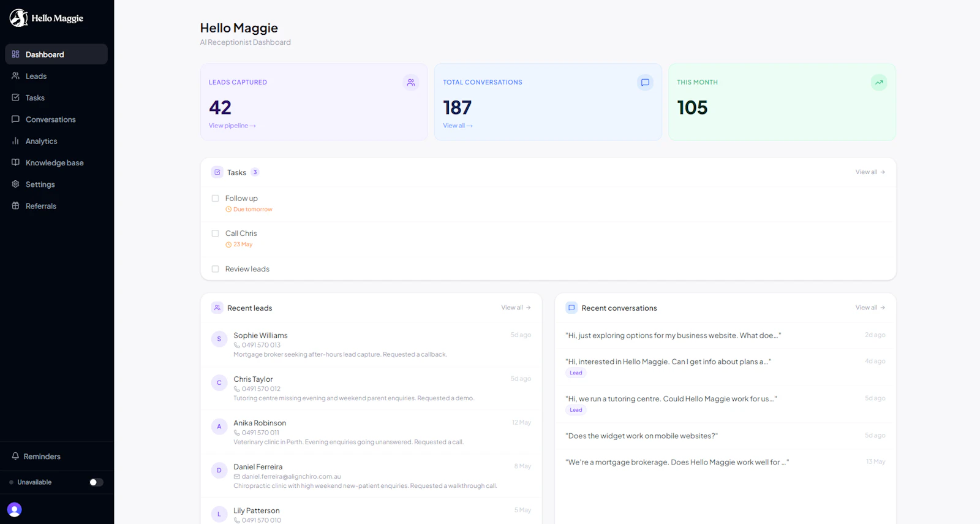
Task: Click the Referrals gift icon in sidebar
Action: click(15, 206)
